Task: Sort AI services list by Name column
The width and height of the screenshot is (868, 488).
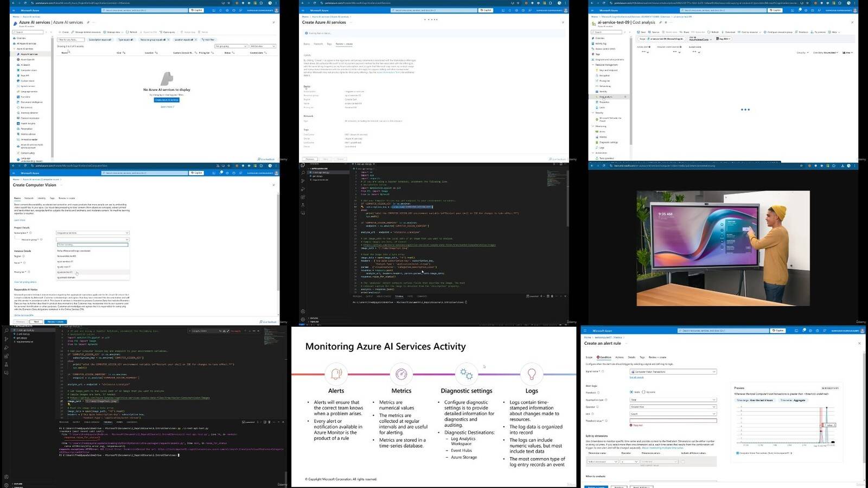Action: pos(66,53)
